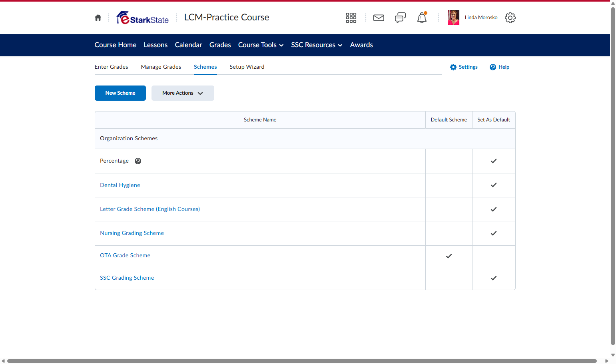This screenshot has width=616, height=364.
Task: Click the StarkState logo
Action: [143, 18]
